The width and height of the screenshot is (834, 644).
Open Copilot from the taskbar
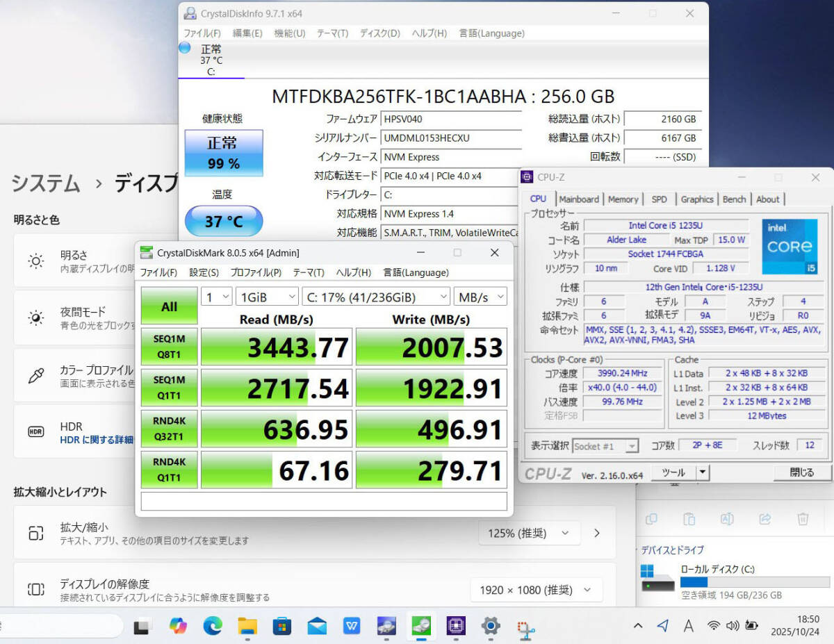[x=178, y=626]
